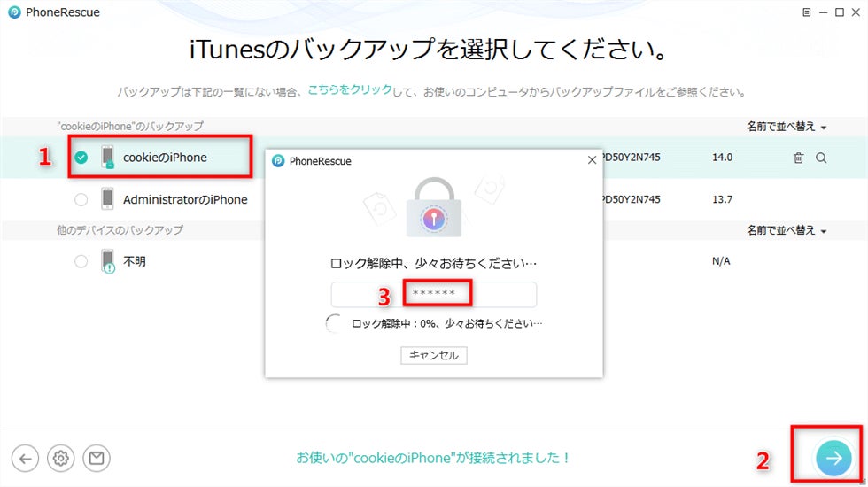Open the mail feedback icon
This screenshot has height=487, width=868.
97,459
